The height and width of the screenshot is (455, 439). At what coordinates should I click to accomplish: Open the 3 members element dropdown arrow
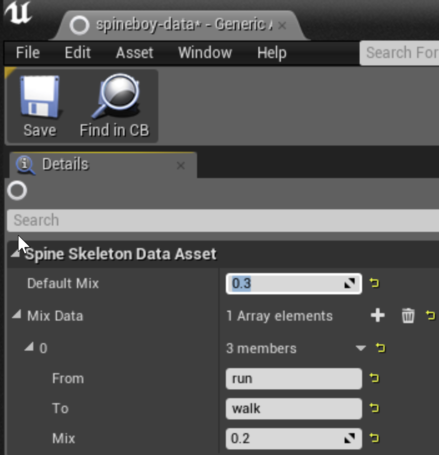(361, 348)
